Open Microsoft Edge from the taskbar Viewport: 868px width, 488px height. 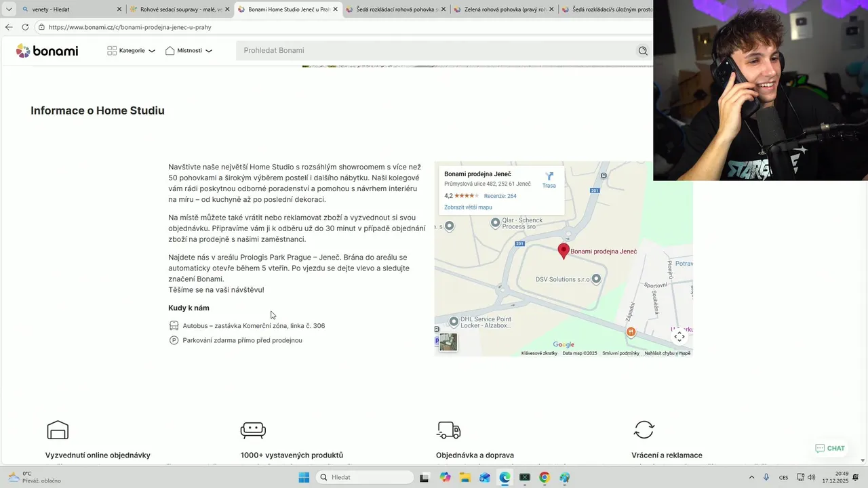pyautogui.click(x=505, y=477)
